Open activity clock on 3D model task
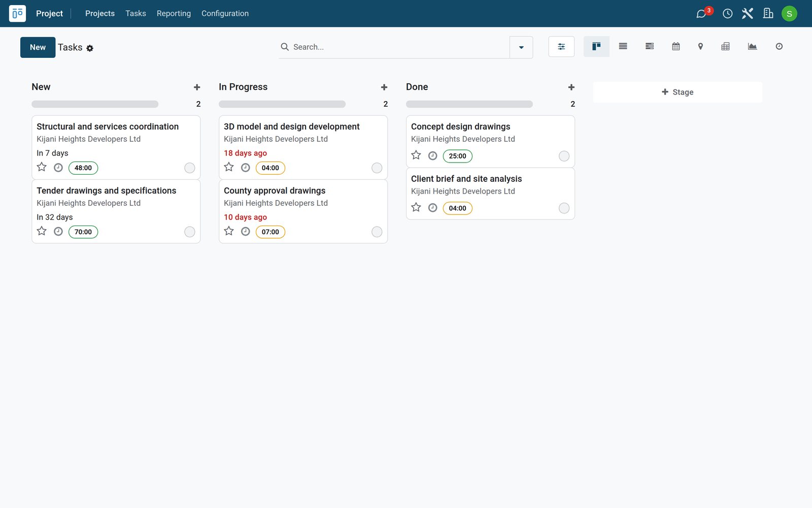Viewport: 812px width, 508px height. 246,168
